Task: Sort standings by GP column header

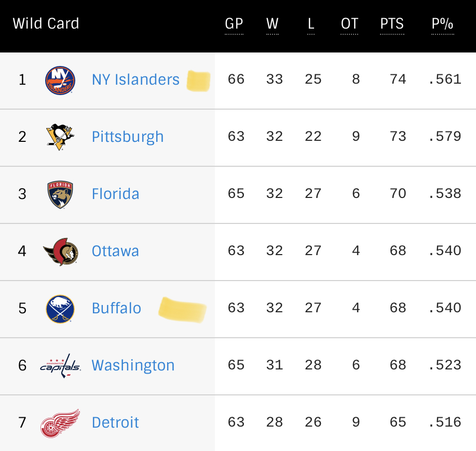Action: click(234, 24)
